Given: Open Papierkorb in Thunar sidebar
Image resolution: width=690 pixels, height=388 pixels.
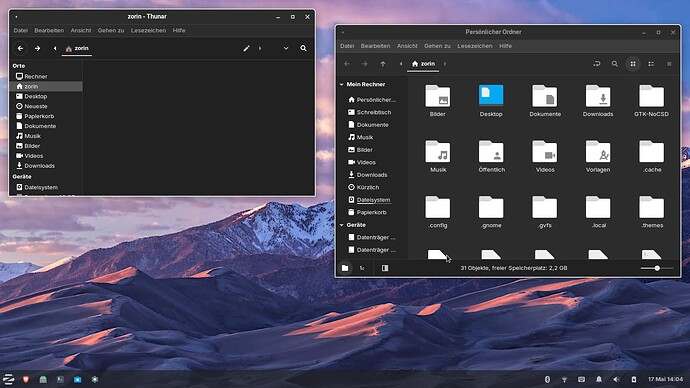Looking at the screenshot, I should tap(46, 116).
